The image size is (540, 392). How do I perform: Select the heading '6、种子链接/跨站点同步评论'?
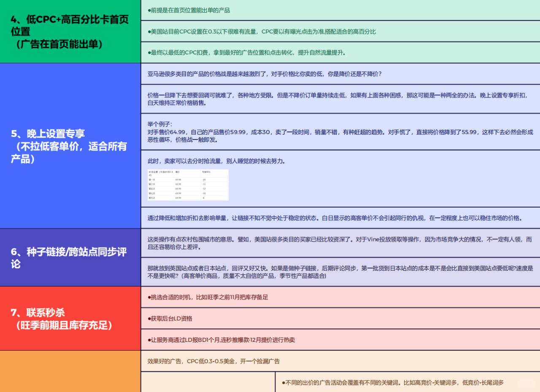point(69,258)
